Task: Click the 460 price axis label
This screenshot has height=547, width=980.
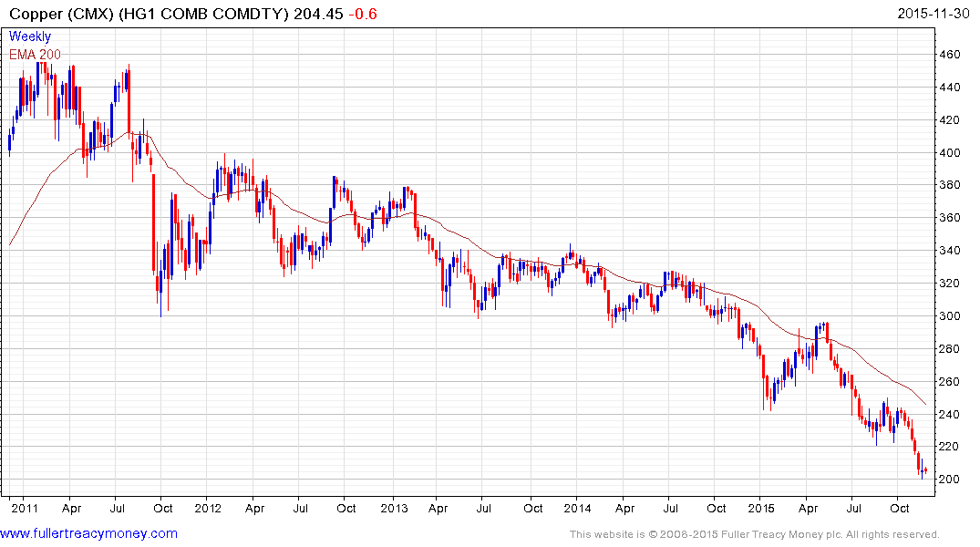Action: pyautogui.click(x=949, y=55)
